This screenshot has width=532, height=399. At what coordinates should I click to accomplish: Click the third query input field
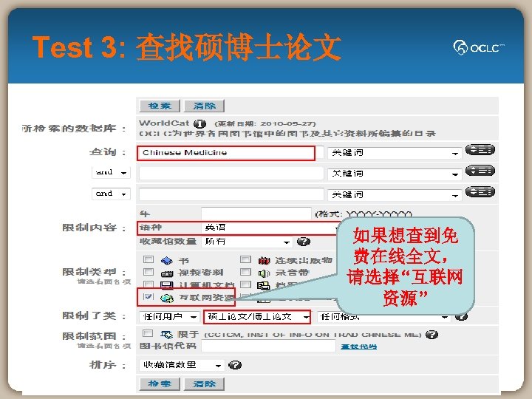[x=231, y=194]
